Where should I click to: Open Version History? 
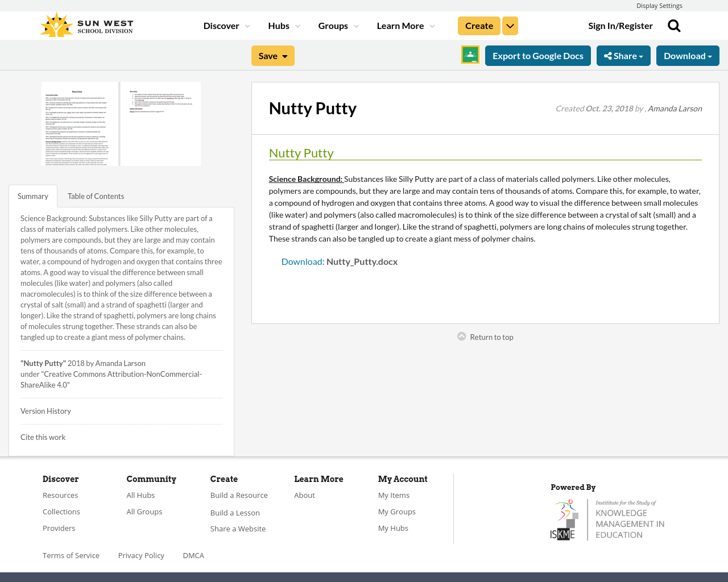pos(45,410)
